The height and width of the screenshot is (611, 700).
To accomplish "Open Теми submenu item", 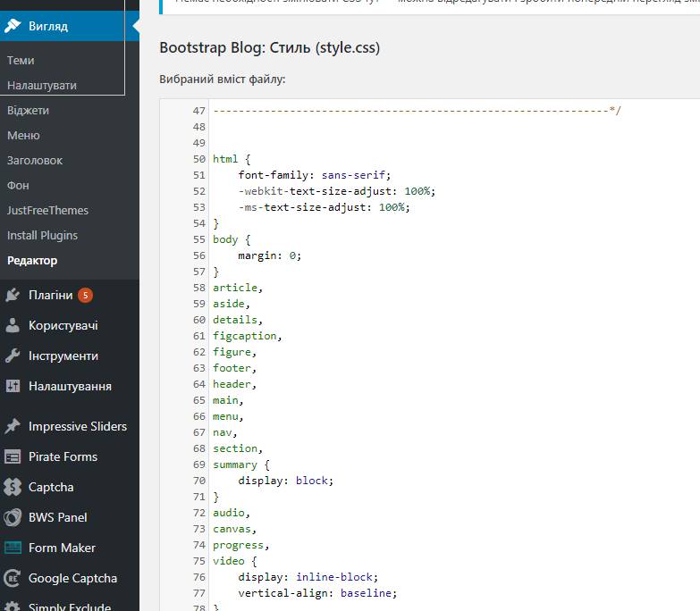I will (21, 60).
